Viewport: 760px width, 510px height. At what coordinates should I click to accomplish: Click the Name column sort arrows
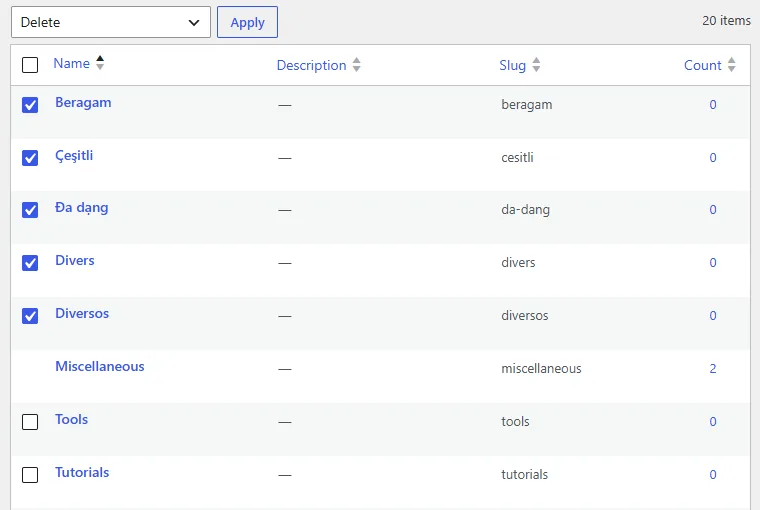click(x=100, y=63)
